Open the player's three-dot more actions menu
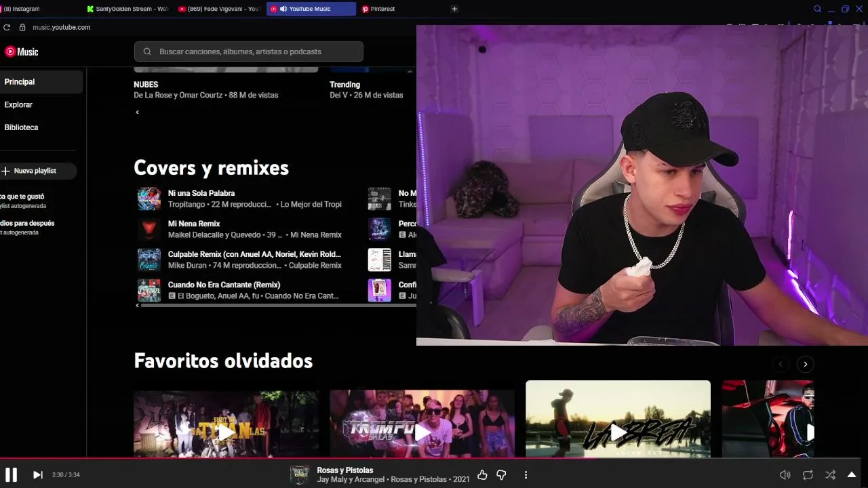868x488 pixels. click(526, 475)
